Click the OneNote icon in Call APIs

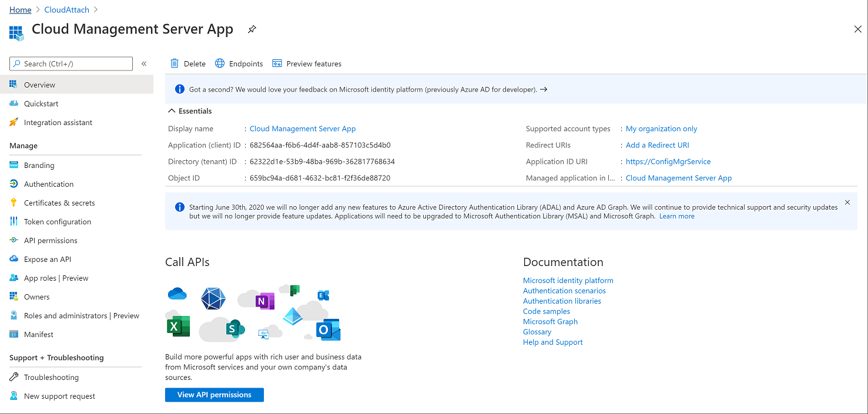(265, 301)
